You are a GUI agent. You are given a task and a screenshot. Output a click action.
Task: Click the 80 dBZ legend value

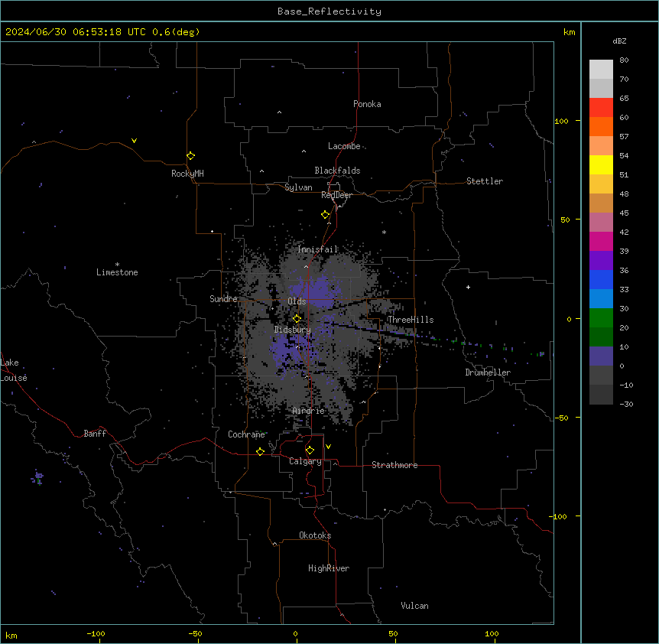624,60
